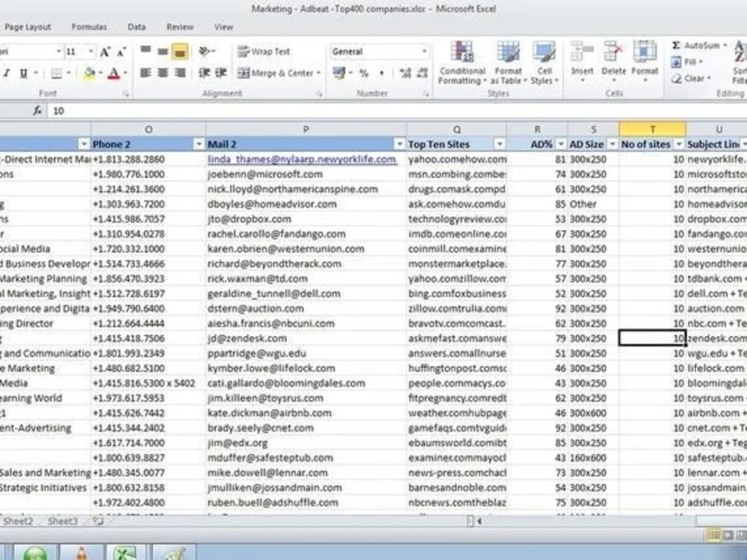Align text right
Image resolution: width=747 pixels, height=560 pixels.
[180, 73]
